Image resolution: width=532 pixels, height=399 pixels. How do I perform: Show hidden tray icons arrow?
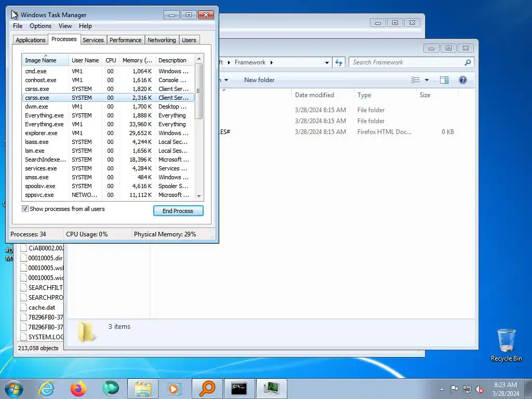tap(442, 389)
